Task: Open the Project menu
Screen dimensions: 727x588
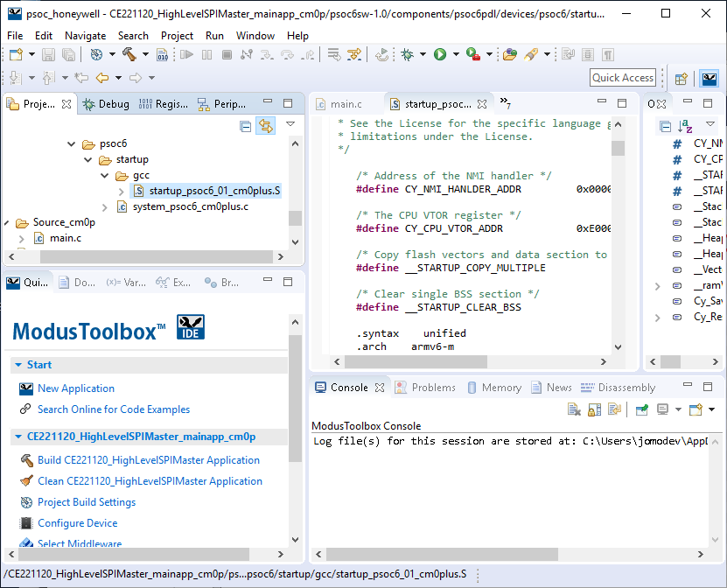Action: [x=177, y=36]
